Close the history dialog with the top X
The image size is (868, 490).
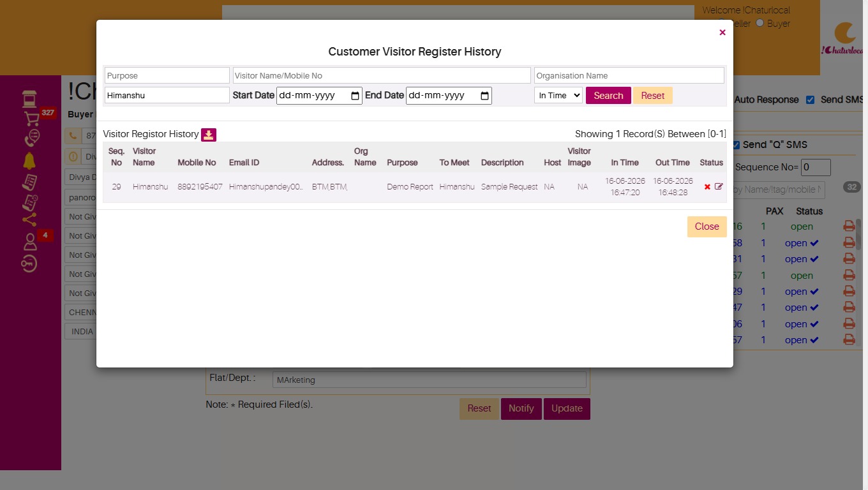(x=722, y=33)
